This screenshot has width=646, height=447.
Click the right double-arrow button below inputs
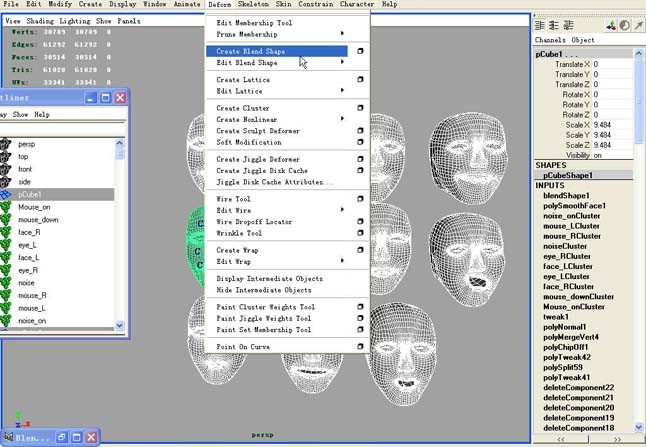(x=617, y=439)
